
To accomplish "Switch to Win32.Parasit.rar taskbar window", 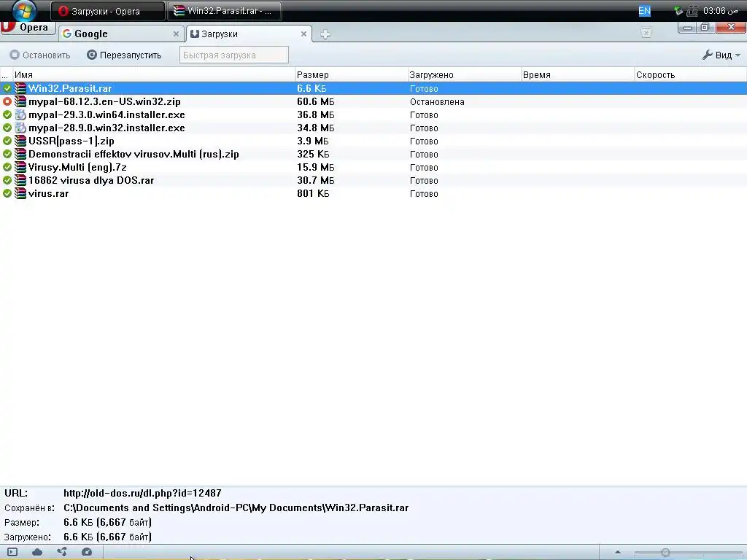I will 225,11.
